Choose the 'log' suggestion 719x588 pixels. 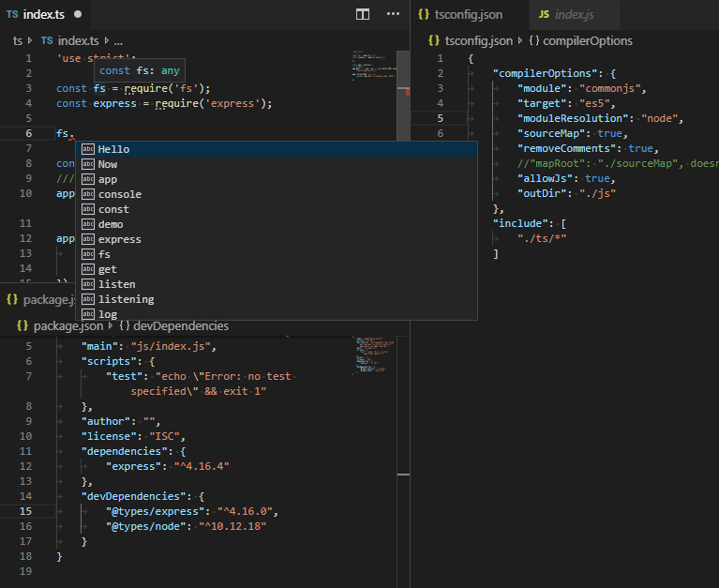277,314
